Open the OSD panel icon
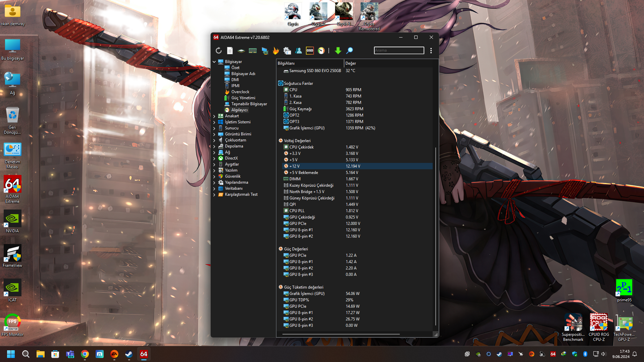The image size is (644, 362). [x=310, y=51]
